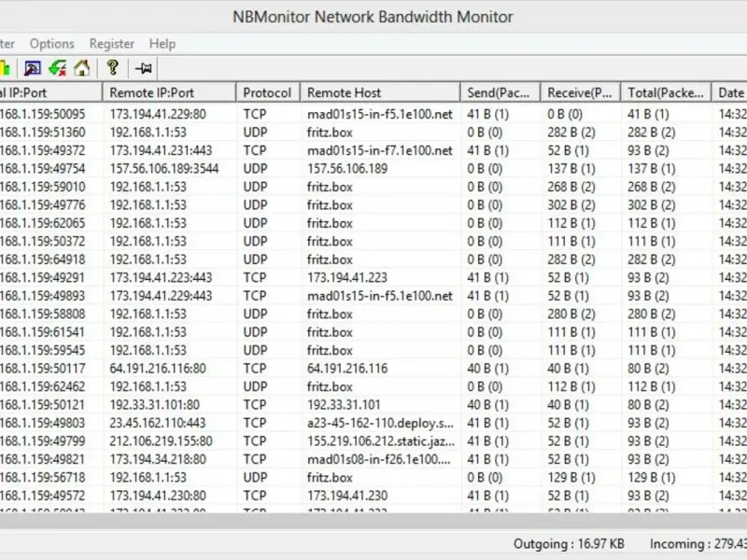The image size is (747, 560).
Task: Sort by the Protocol column header
Action: 268,92
